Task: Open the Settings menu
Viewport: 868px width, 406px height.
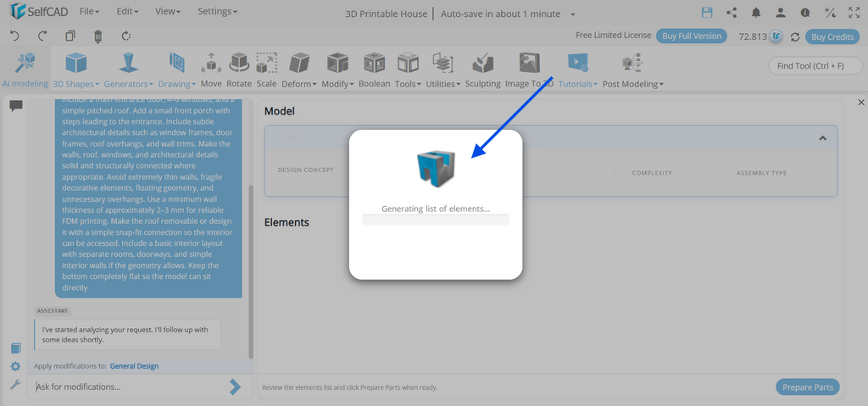Action: (x=217, y=11)
